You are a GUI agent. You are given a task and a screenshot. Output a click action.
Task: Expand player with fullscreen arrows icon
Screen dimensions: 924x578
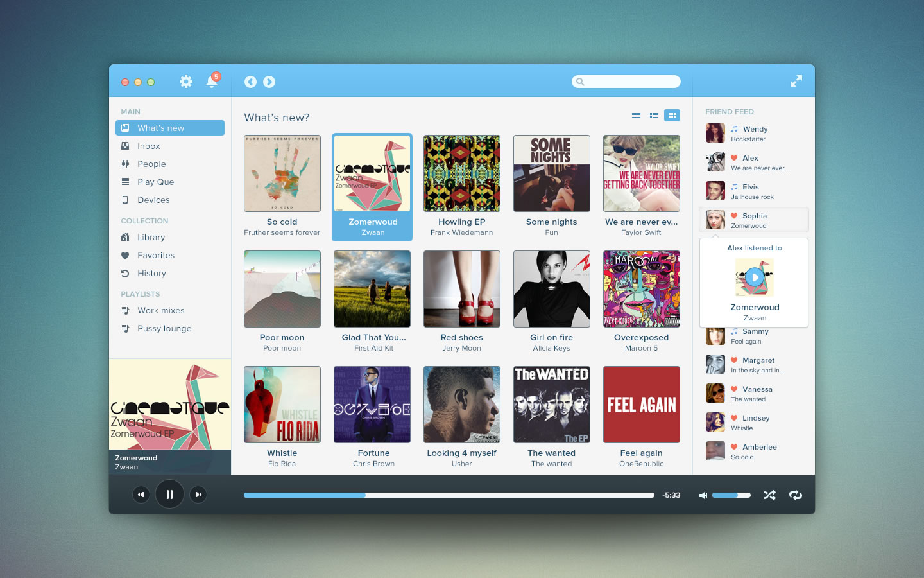pos(796,81)
